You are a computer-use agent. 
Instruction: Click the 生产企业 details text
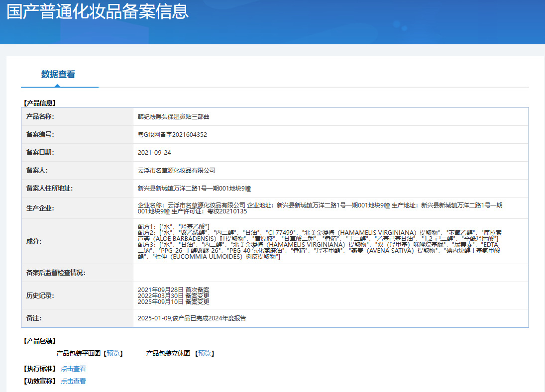[x=320, y=208]
